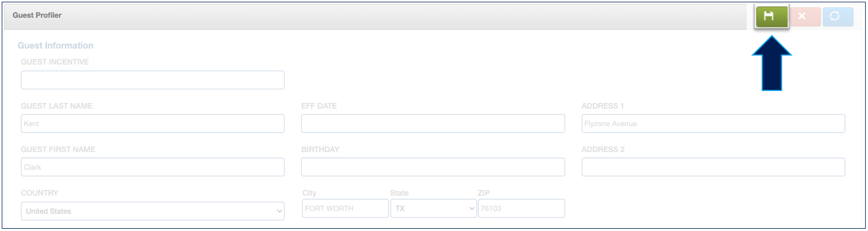Focus the Guest Last Name field

(152, 123)
